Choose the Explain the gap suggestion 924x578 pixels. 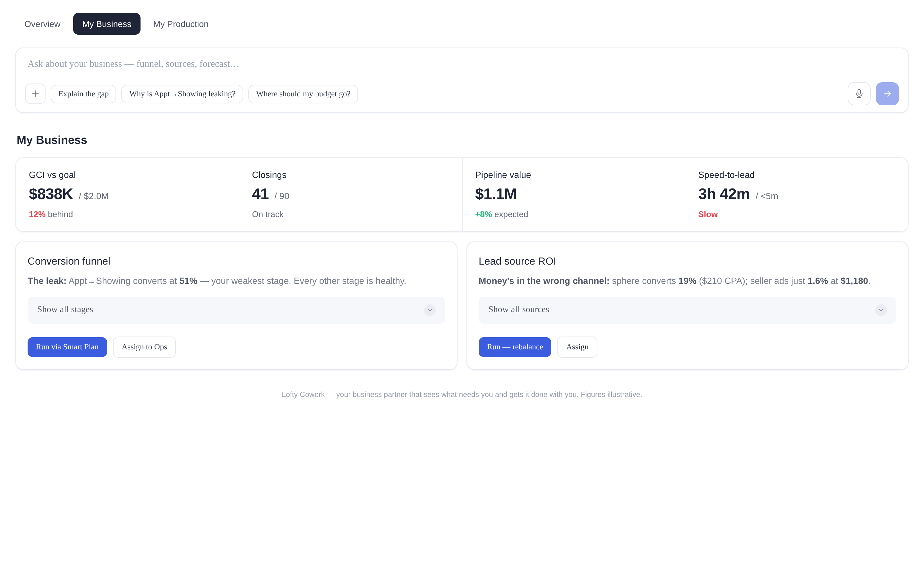pyautogui.click(x=83, y=94)
